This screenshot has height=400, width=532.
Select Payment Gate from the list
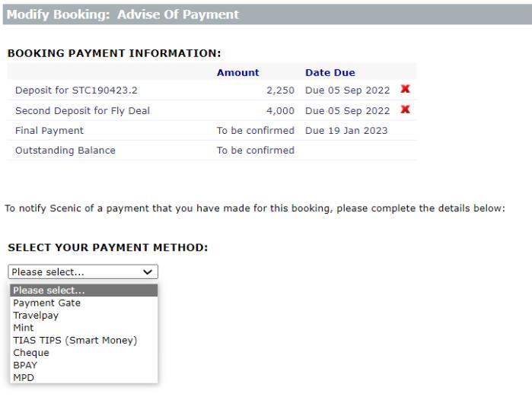tap(84, 303)
